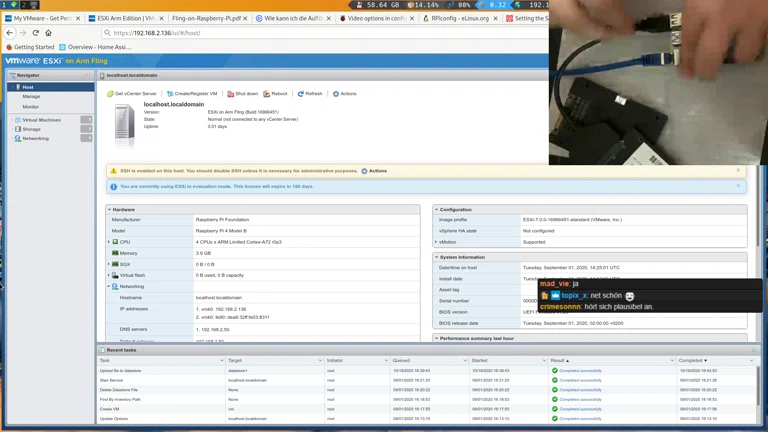Close the Fling-on-Raspberry-Pi.pdf tab
The height and width of the screenshot is (432, 768).
(245, 18)
